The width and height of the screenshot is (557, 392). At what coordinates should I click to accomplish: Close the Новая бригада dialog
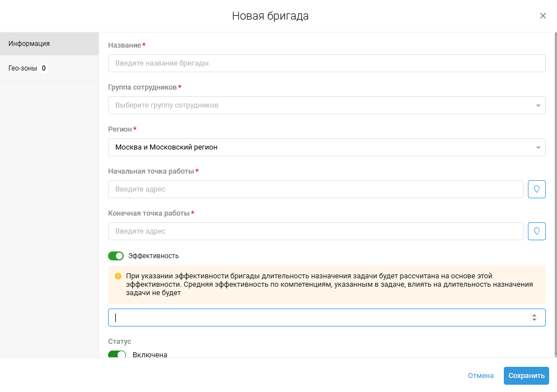click(x=542, y=16)
